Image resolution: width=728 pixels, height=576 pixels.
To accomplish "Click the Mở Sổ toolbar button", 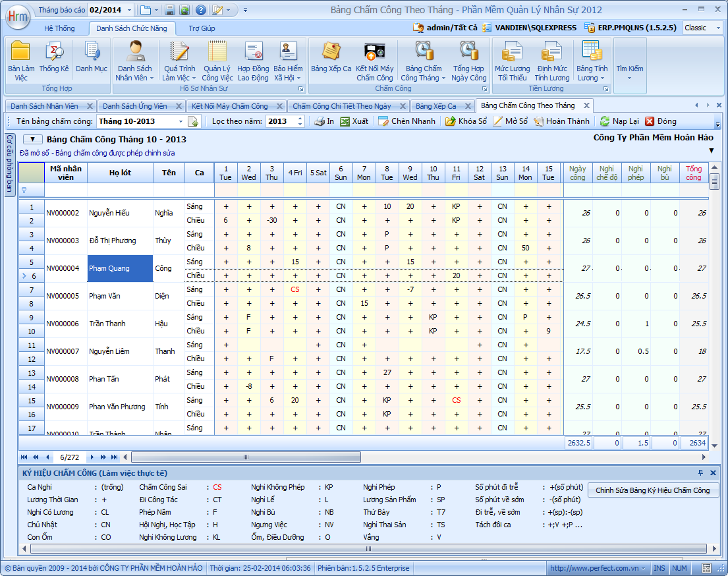I will coord(510,121).
